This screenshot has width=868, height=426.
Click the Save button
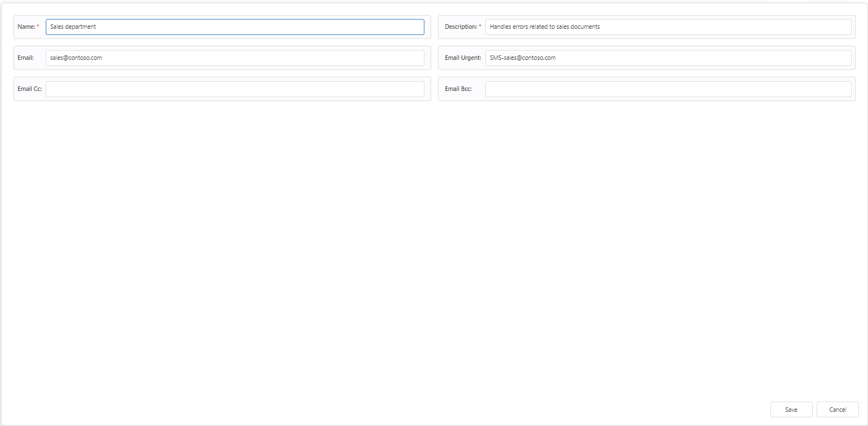(x=791, y=410)
